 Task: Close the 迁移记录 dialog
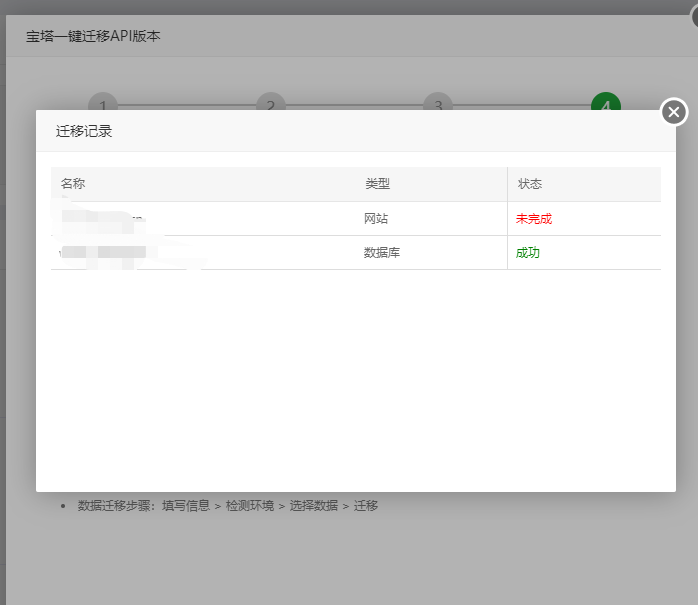pos(674,112)
